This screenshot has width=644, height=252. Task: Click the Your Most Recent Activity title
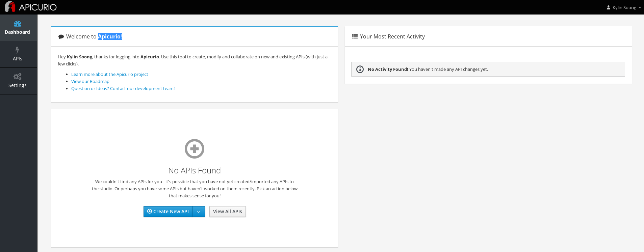click(x=392, y=36)
